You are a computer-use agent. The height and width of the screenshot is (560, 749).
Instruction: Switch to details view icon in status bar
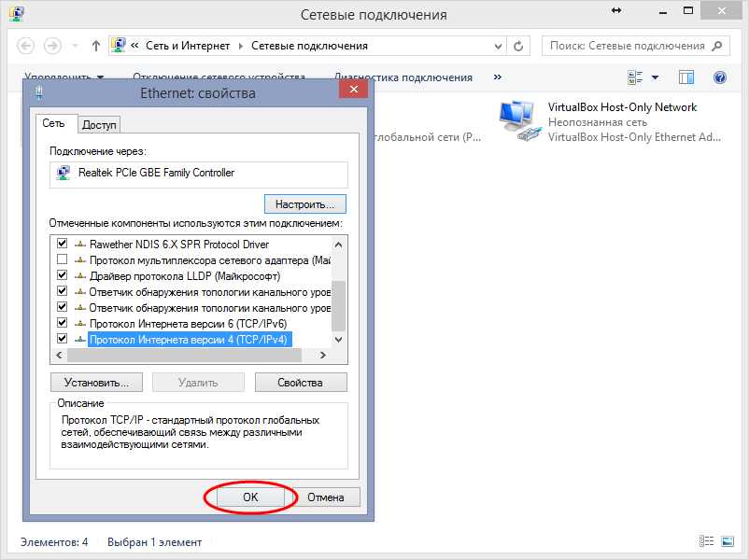tap(706, 541)
